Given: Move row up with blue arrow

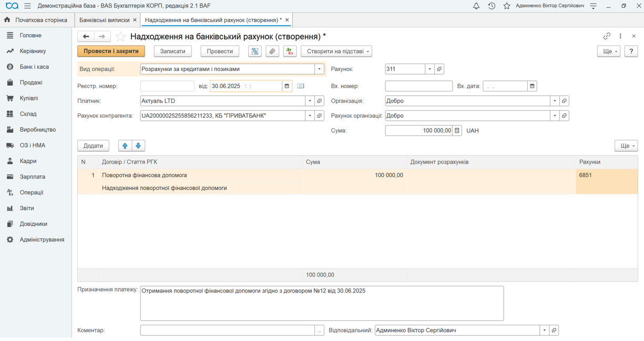Looking at the screenshot, I should (x=125, y=146).
